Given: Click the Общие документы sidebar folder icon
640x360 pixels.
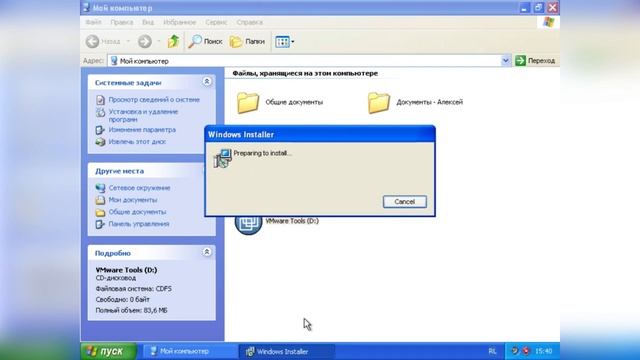Looking at the screenshot, I should click(x=100, y=212).
